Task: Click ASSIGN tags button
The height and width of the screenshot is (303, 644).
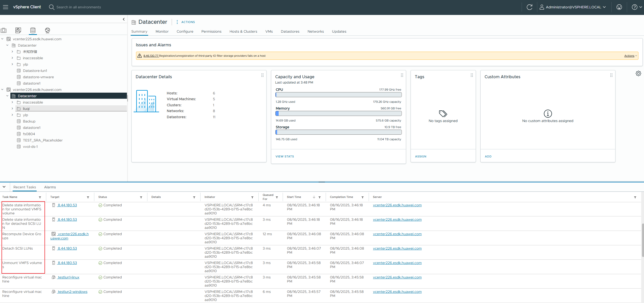Action: [421, 156]
